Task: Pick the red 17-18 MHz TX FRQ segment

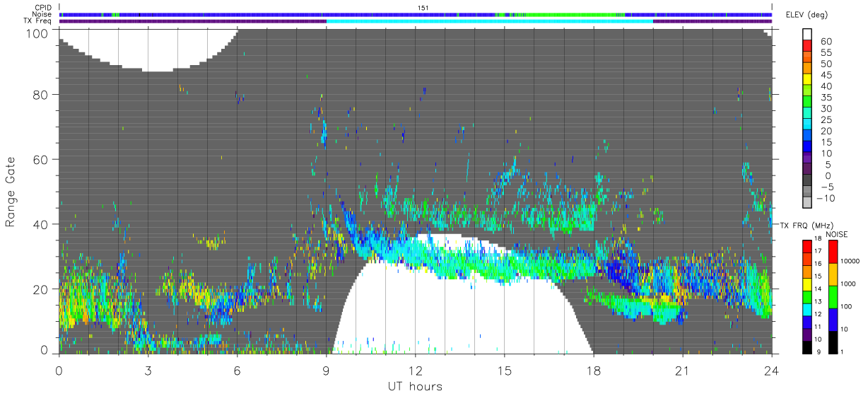Action: [x=807, y=246]
